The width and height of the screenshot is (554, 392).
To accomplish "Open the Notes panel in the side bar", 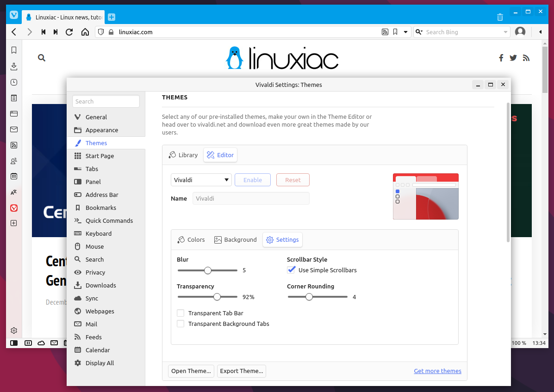I will point(14,98).
